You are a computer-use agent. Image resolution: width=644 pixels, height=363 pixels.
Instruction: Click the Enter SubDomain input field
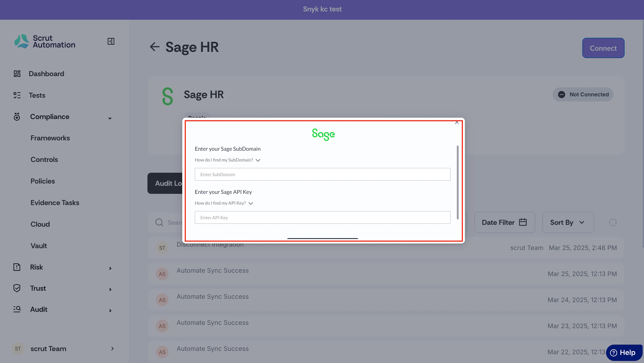click(323, 174)
